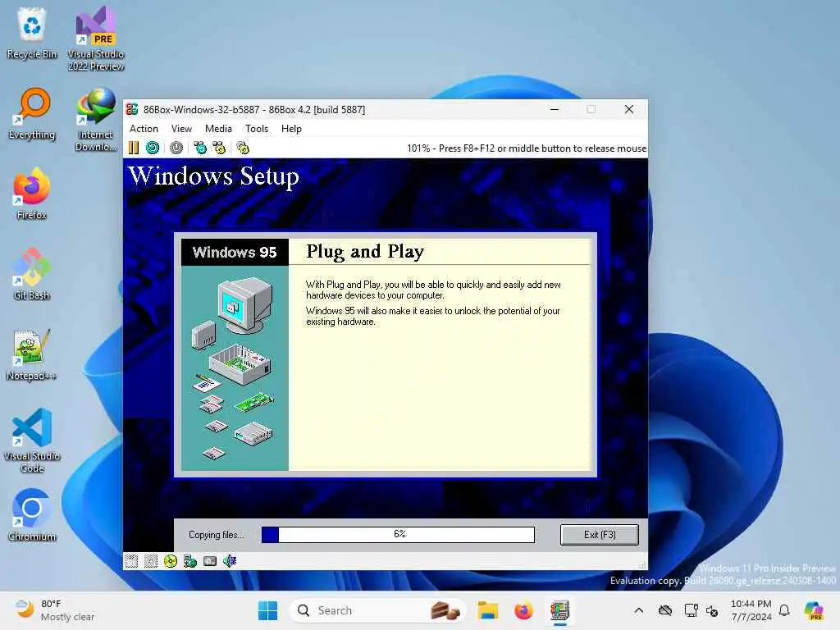Click the hard reset toolbar icon

153,148
